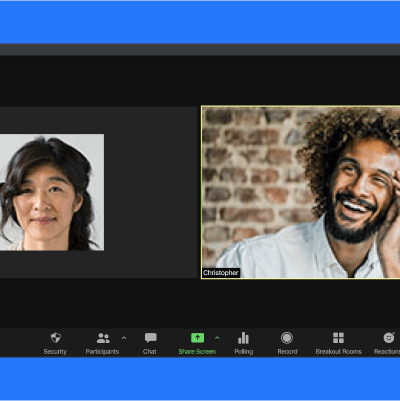Click the Christopher name tag
400x401 pixels.
point(221,273)
